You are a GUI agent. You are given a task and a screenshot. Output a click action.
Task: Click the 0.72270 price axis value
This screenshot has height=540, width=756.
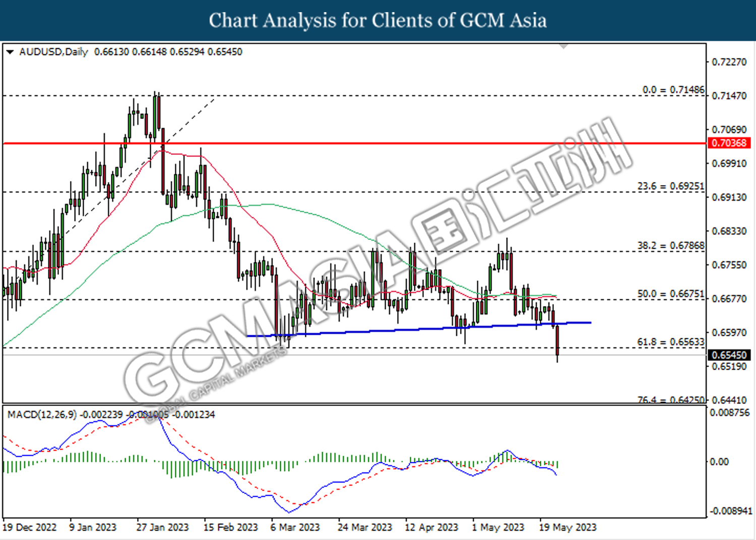click(x=729, y=62)
